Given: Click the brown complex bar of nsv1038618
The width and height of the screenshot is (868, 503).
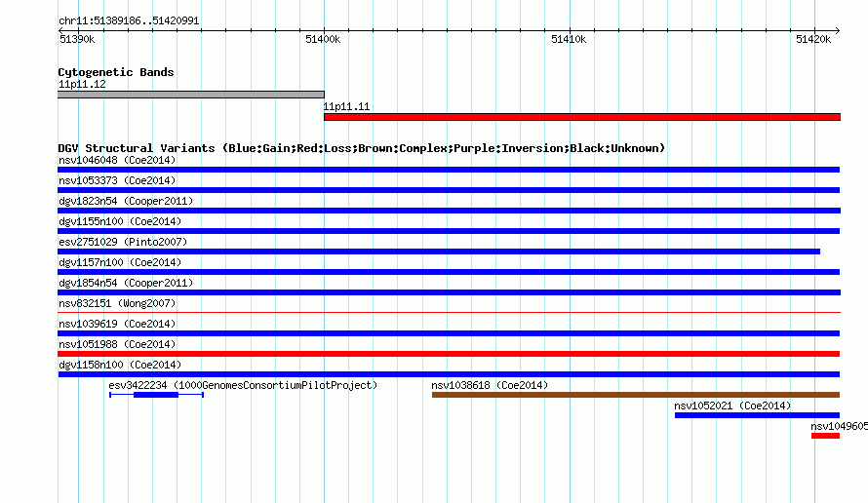Looking at the screenshot, I should click(x=636, y=395).
